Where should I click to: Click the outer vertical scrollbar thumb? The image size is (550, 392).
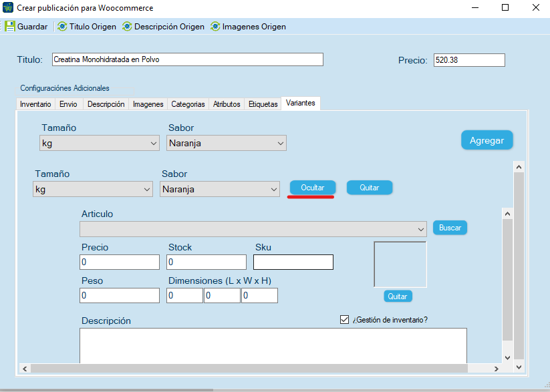coord(519,266)
